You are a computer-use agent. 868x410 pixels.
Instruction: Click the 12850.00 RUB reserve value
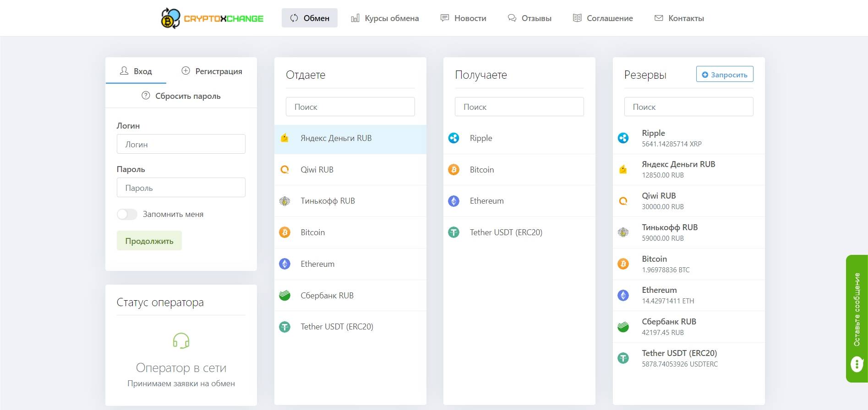[663, 175]
